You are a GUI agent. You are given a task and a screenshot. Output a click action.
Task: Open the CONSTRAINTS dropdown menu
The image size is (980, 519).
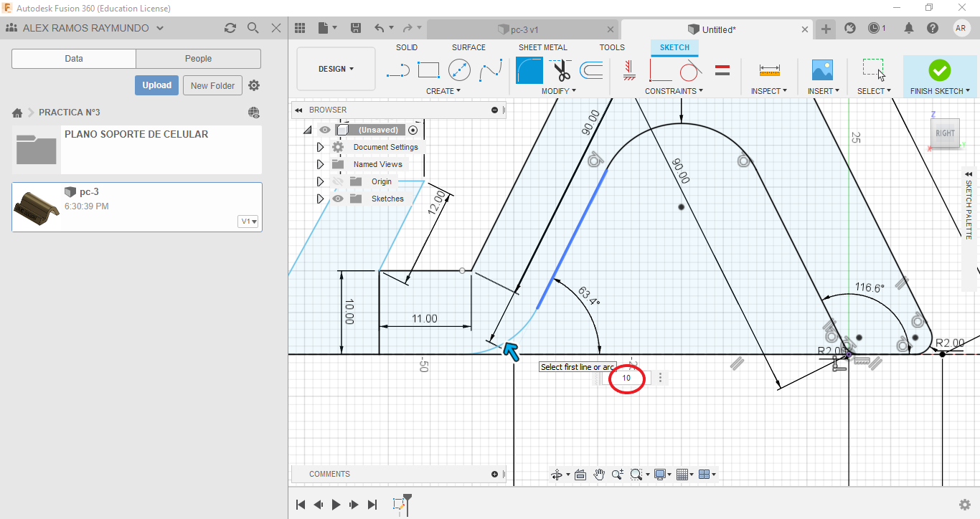tap(674, 91)
